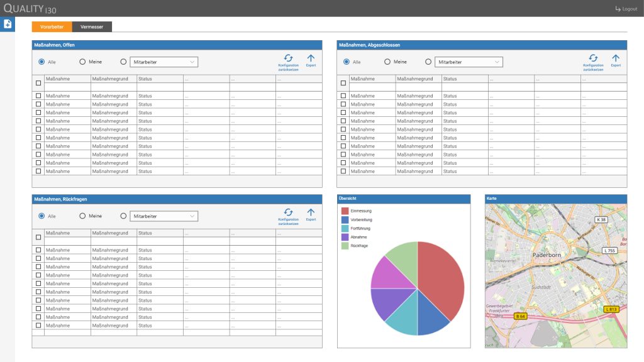The width and height of the screenshot is (644, 362).
Task: Click the new document icon in left sidebar
Action: pyautogui.click(x=8, y=24)
